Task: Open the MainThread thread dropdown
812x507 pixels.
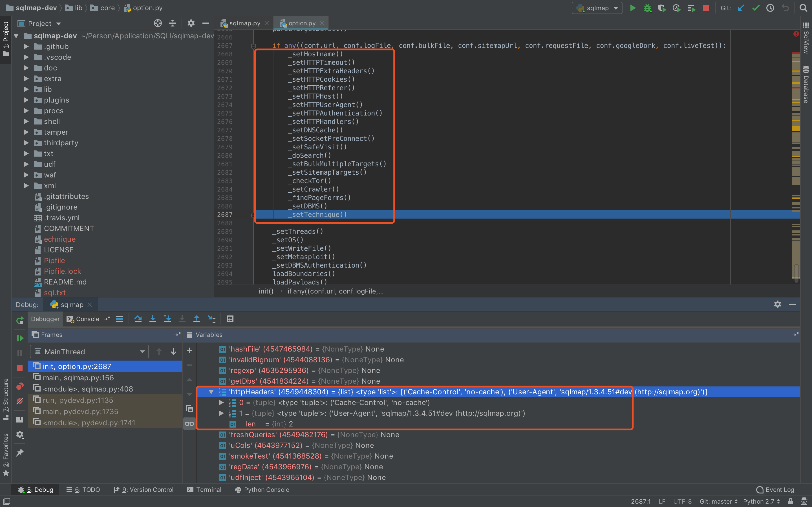Action: (89, 352)
